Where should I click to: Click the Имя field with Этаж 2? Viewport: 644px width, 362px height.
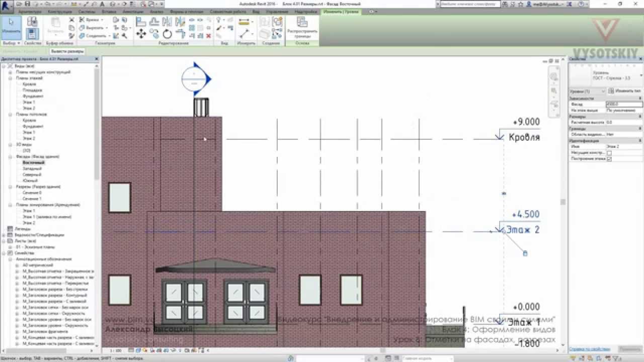(624, 147)
